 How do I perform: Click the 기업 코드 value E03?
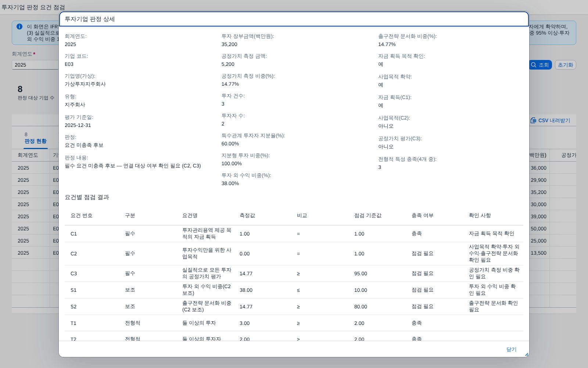click(x=69, y=64)
